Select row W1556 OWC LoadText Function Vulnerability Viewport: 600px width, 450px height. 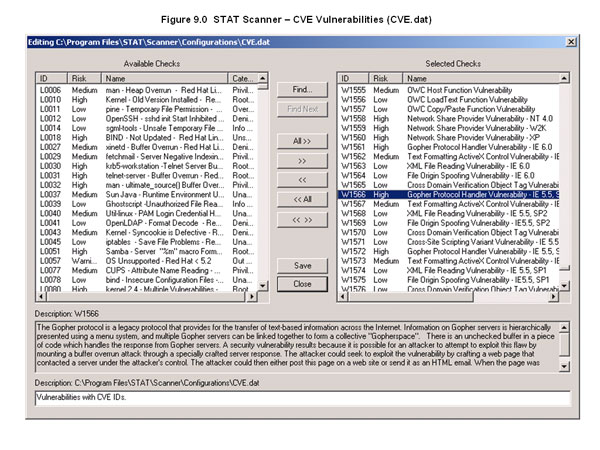coord(448,100)
